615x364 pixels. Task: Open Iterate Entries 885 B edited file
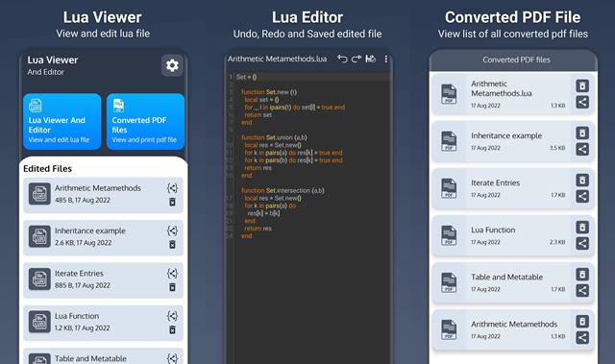click(103, 280)
